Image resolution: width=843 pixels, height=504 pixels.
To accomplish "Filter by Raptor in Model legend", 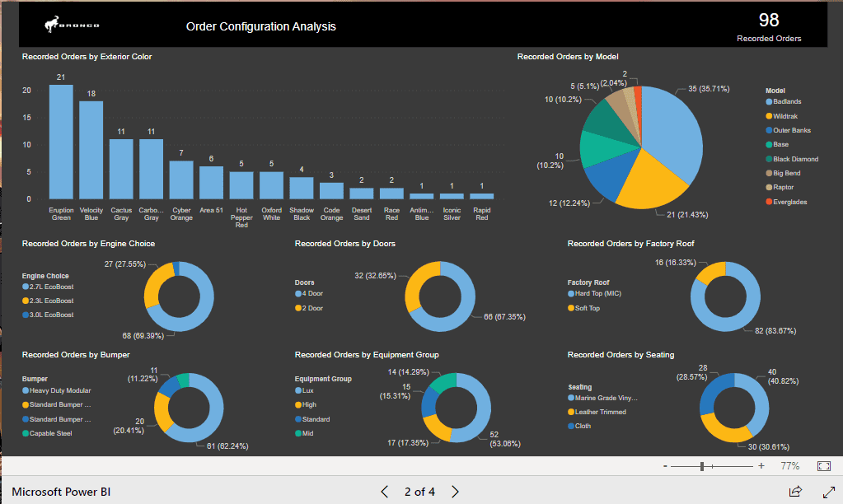I will 780,187.
